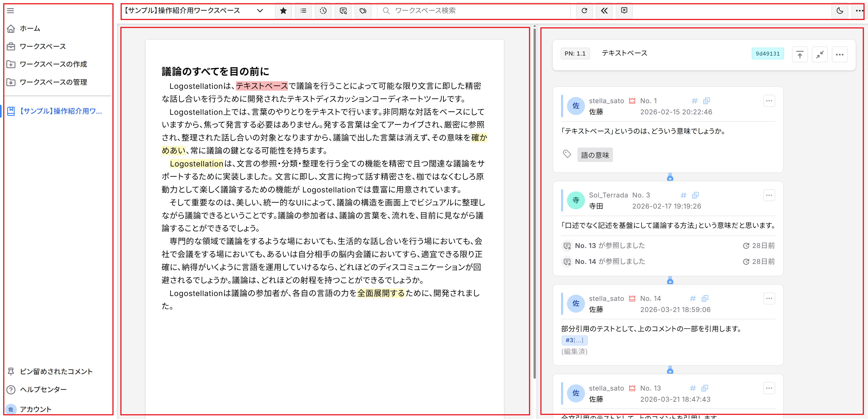
Task: Open the history clock icon in the toolbar
Action: (323, 11)
